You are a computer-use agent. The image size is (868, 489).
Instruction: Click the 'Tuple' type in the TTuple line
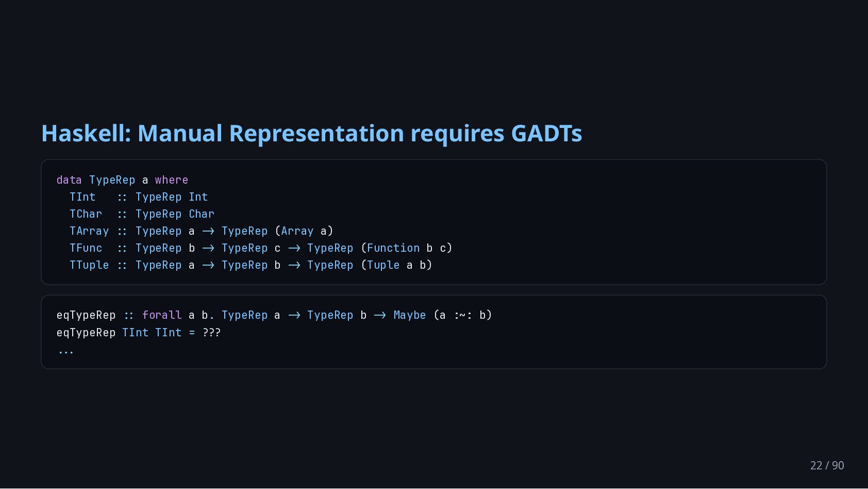pos(383,265)
